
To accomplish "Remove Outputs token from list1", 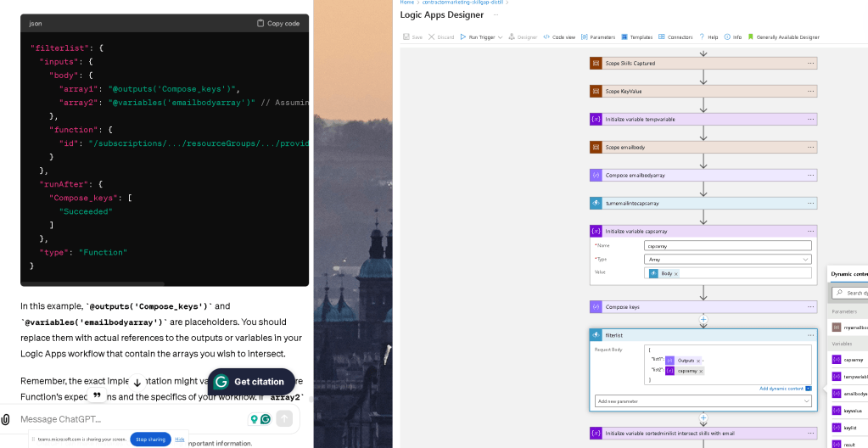I will [x=698, y=361].
